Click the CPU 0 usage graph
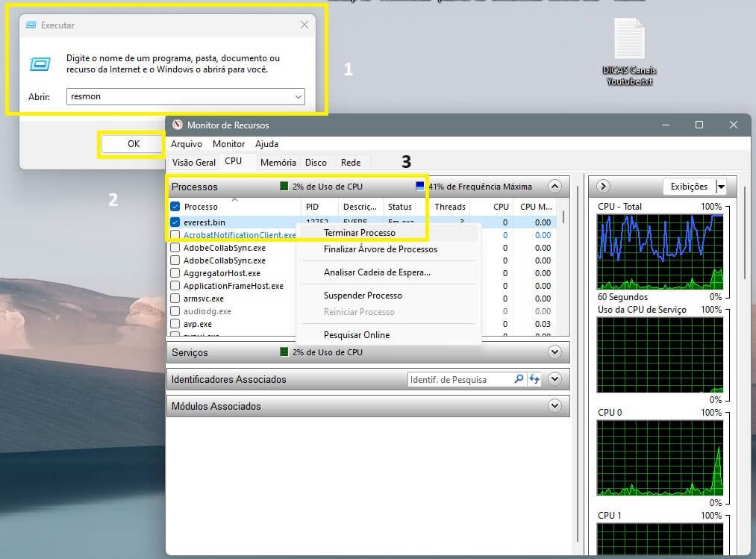The height and width of the screenshot is (559, 756). pos(660,457)
